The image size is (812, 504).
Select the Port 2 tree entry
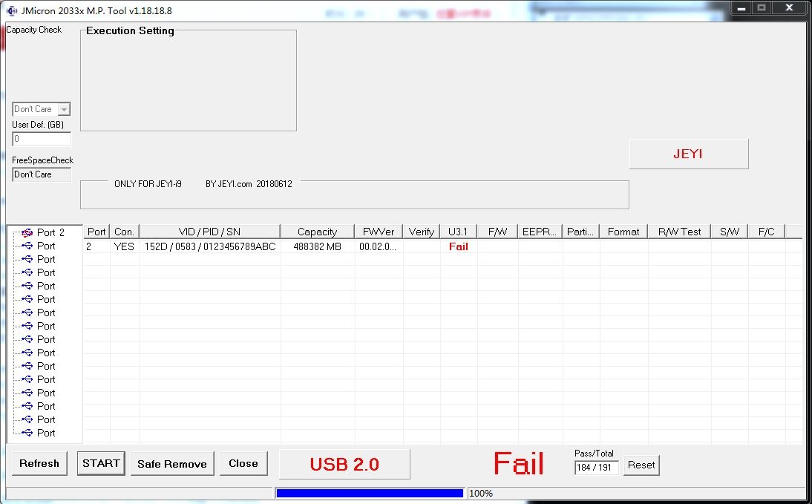[50, 232]
